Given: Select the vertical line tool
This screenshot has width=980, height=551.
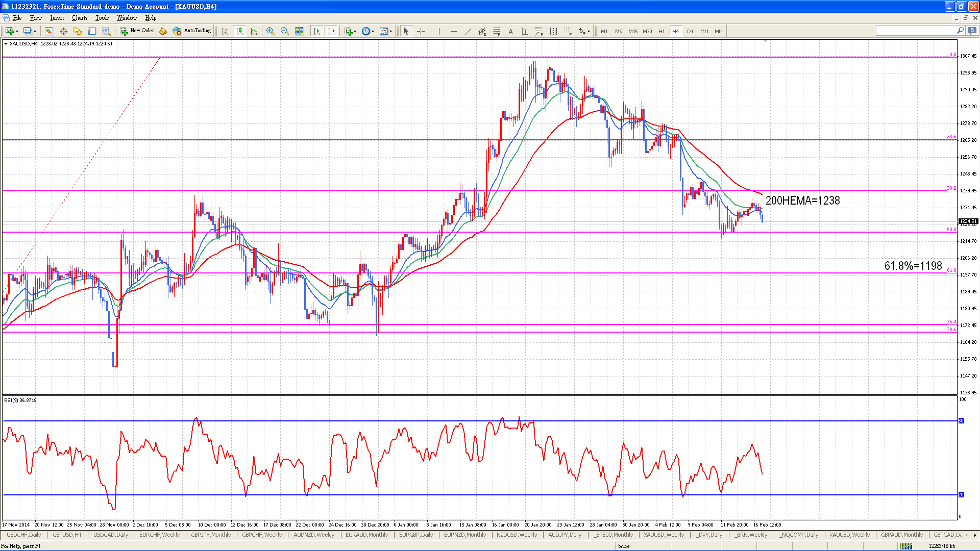Looking at the screenshot, I should (x=439, y=31).
